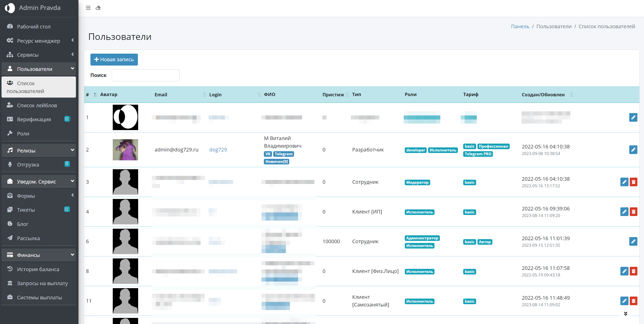Viewport: 644px width, 324px height.
Task: Delete the Клиент [ИП] user row
Action: 633,212
